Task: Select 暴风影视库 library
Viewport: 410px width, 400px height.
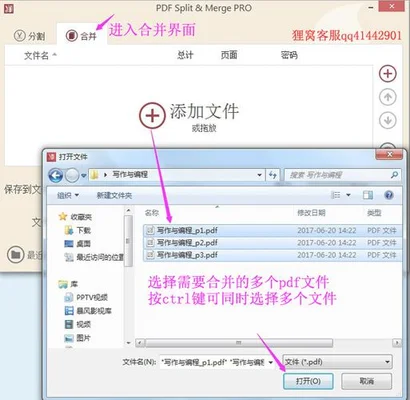Action: point(88,311)
